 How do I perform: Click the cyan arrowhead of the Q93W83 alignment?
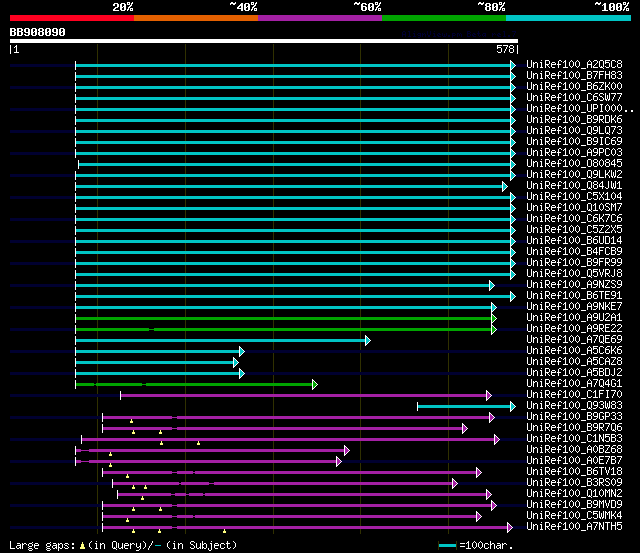[513, 406]
